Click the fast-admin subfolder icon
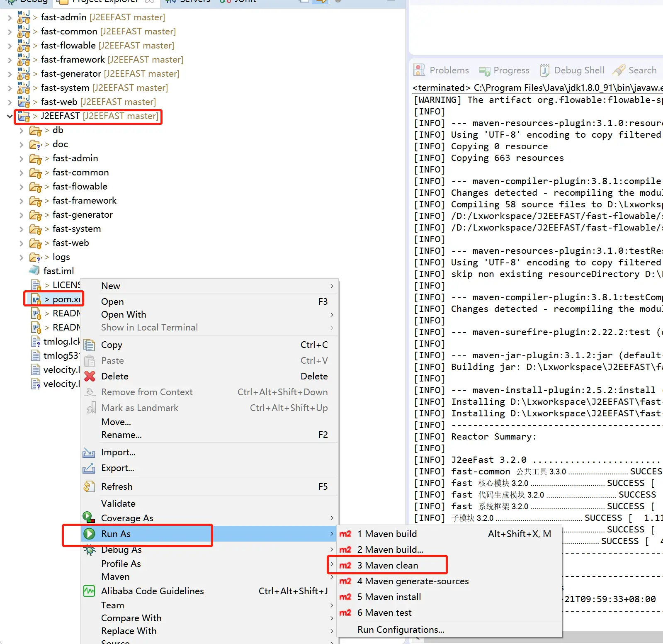The height and width of the screenshot is (644, 663). tap(36, 159)
